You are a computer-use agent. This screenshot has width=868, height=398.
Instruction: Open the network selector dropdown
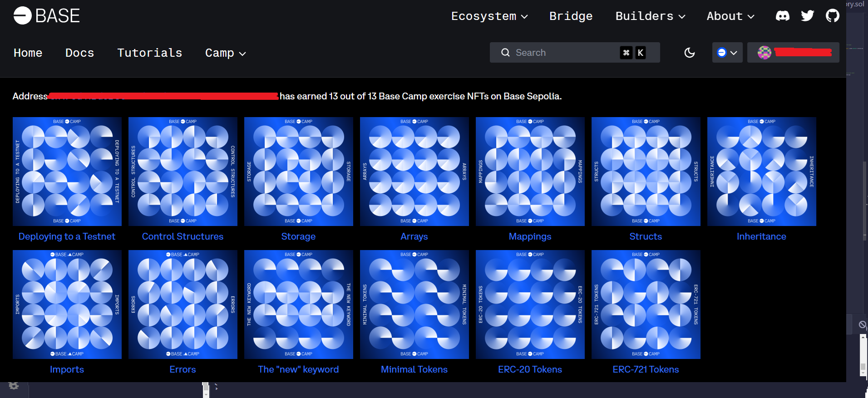[x=727, y=53]
